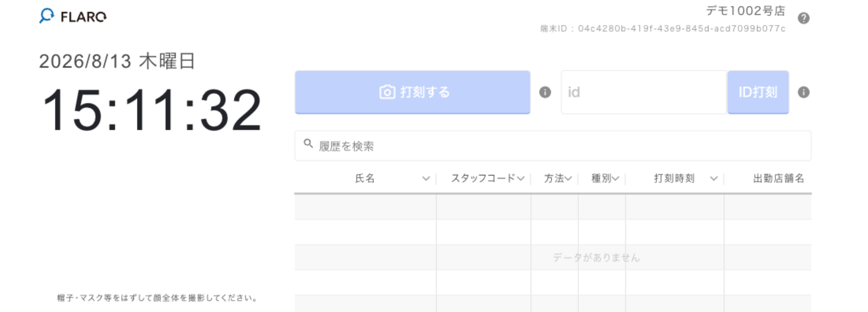Open the 方法 column dropdown chevron

(x=568, y=178)
